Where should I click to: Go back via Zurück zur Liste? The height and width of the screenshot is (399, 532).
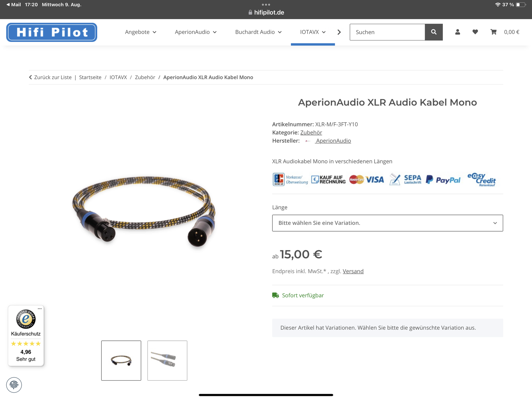(50, 77)
